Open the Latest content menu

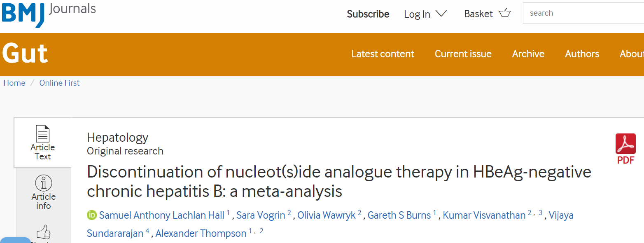[383, 54]
